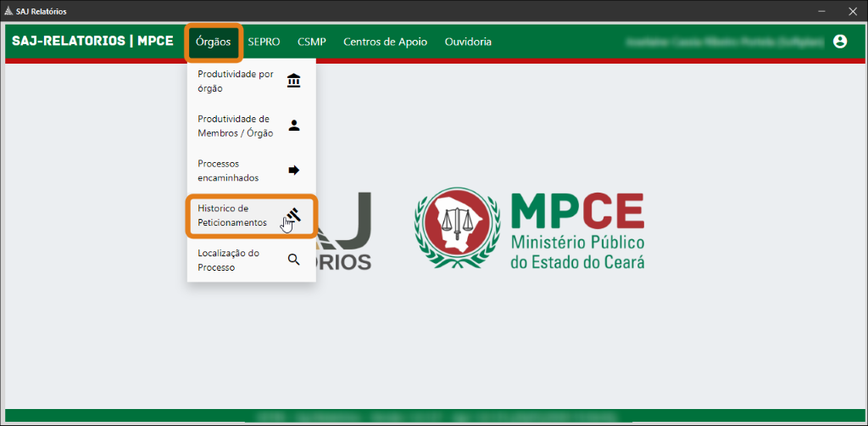868x426 pixels.
Task: Click the magnifying glass search icon
Action: click(x=294, y=260)
